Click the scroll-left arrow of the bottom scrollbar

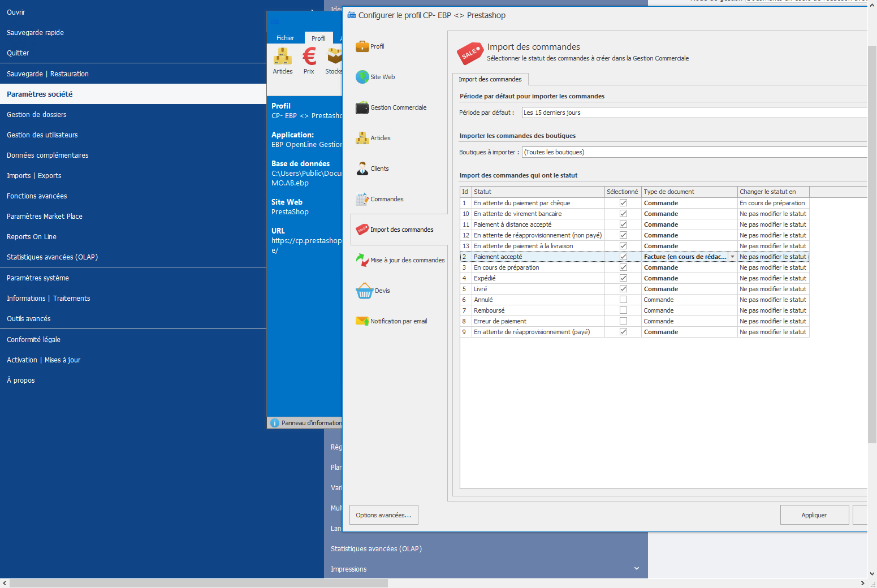pyautogui.click(x=5, y=583)
